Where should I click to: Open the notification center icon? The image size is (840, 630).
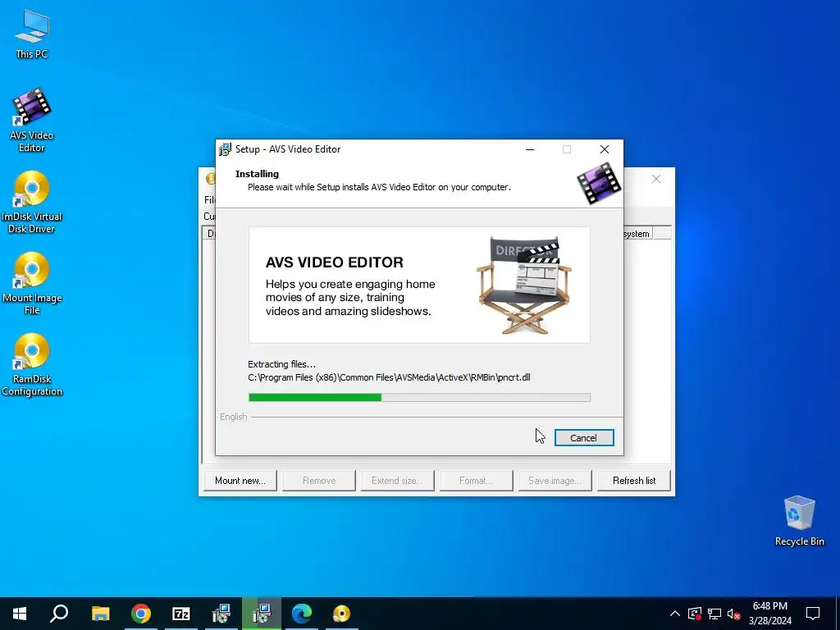point(813,614)
